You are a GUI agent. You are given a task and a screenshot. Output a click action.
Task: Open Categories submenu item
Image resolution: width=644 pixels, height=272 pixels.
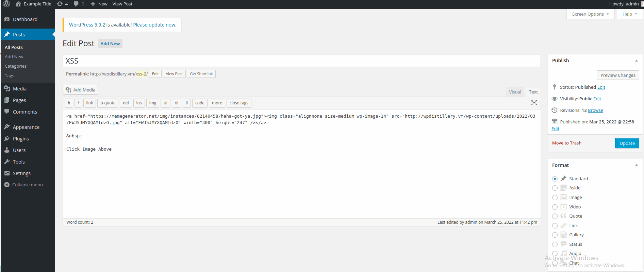(16, 66)
